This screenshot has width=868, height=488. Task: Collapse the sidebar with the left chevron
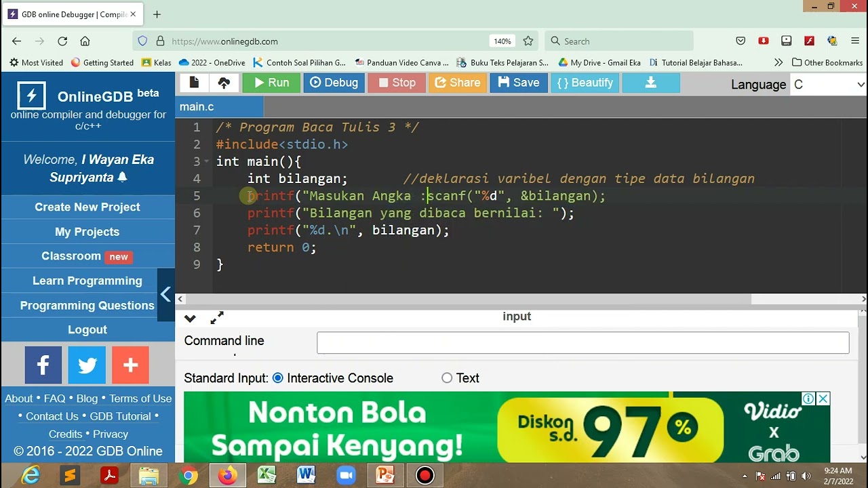(165, 294)
